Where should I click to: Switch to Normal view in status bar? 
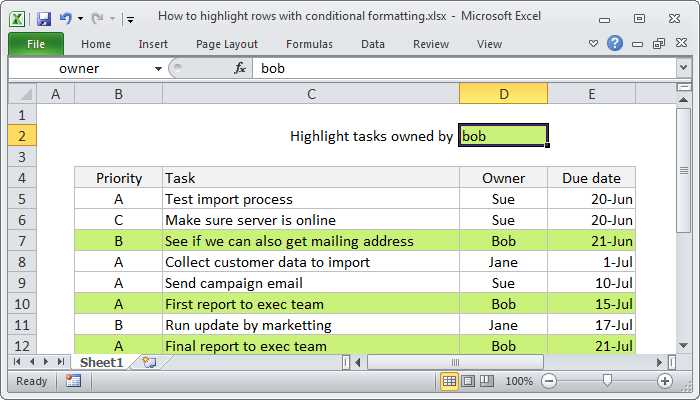449,381
